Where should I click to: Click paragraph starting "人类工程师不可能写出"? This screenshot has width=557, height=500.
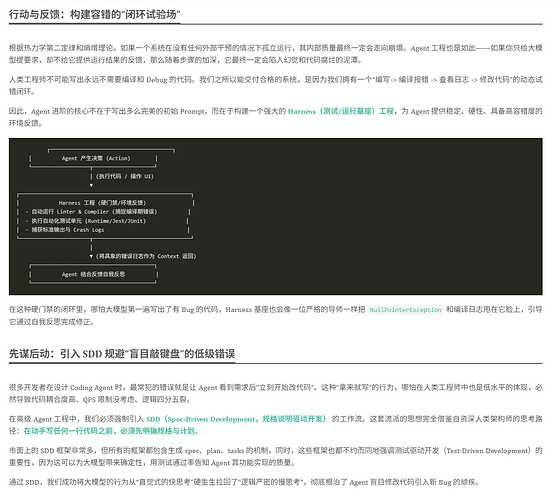(276, 85)
